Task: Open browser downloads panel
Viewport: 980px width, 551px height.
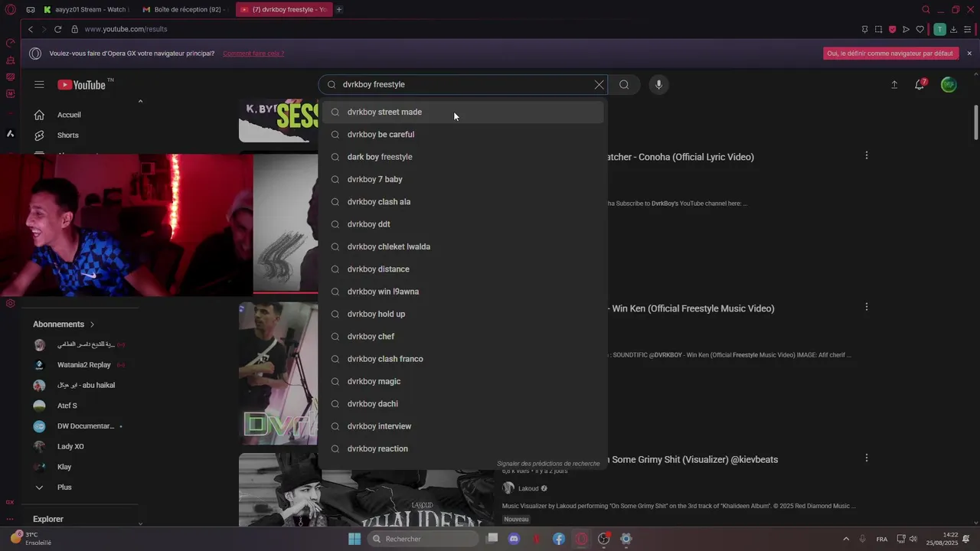Action: click(953, 29)
